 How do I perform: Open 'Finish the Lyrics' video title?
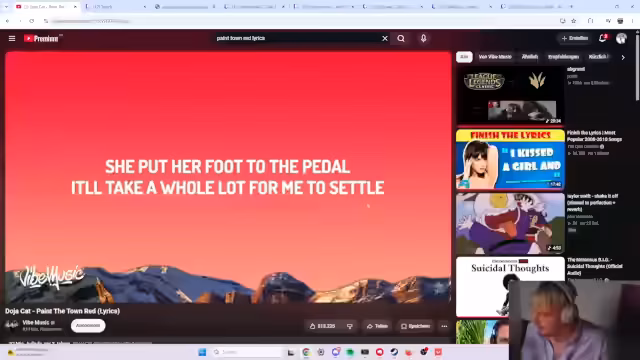pos(594,136)
